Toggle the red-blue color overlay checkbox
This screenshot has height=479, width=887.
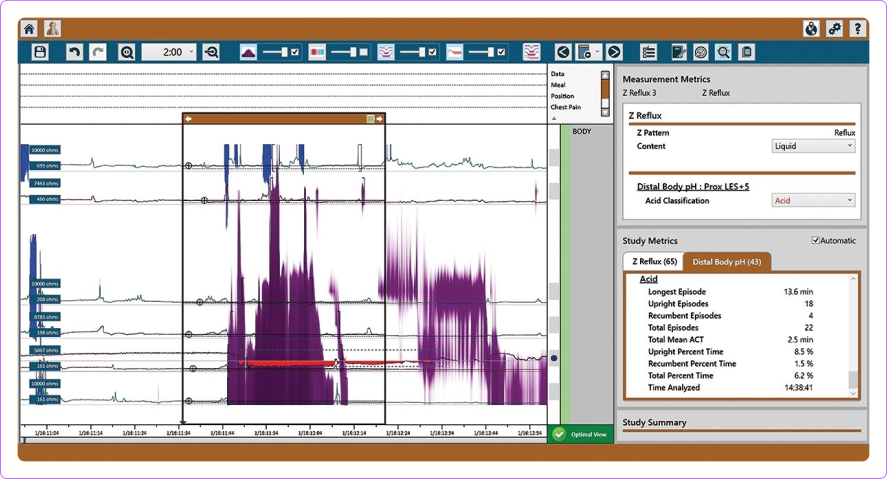tap(363, 52)
